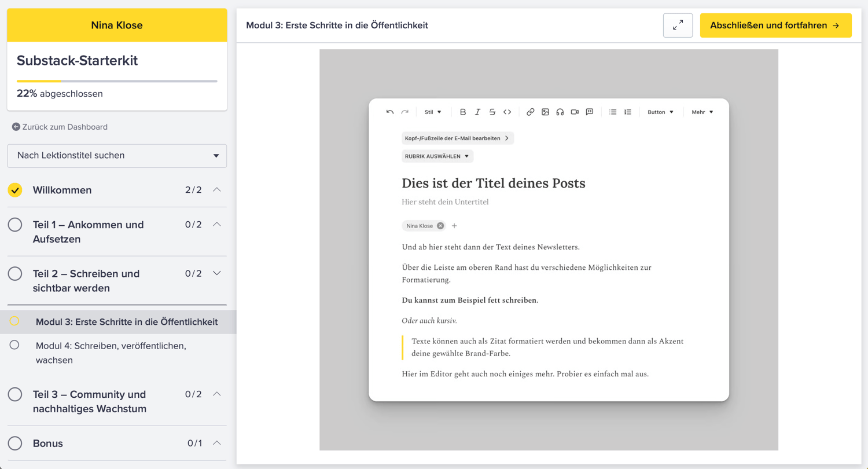Click the fullscreen expand icon button
The height and width of the screenshot is (469, 868).
click(678, 25)
